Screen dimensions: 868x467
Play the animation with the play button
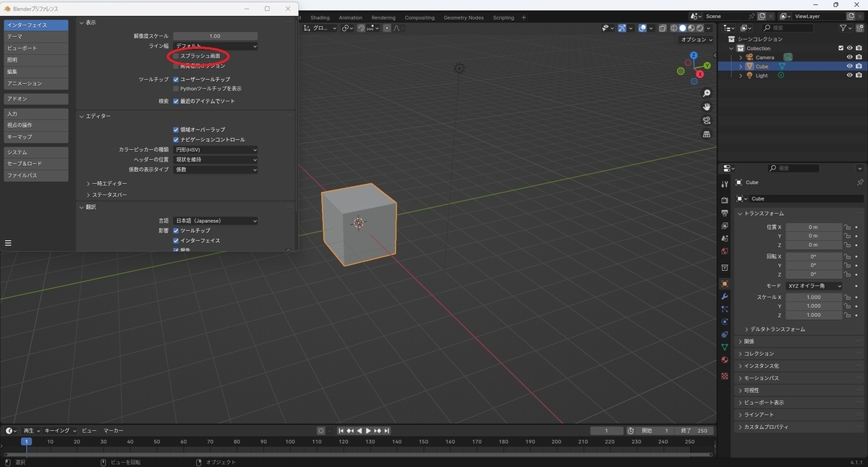tap(368, 431)
